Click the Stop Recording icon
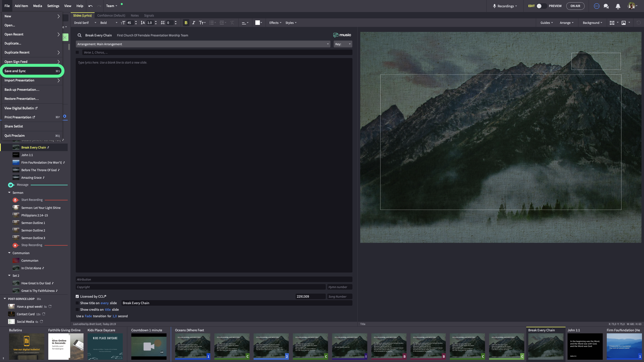 (x=15, y=245)
